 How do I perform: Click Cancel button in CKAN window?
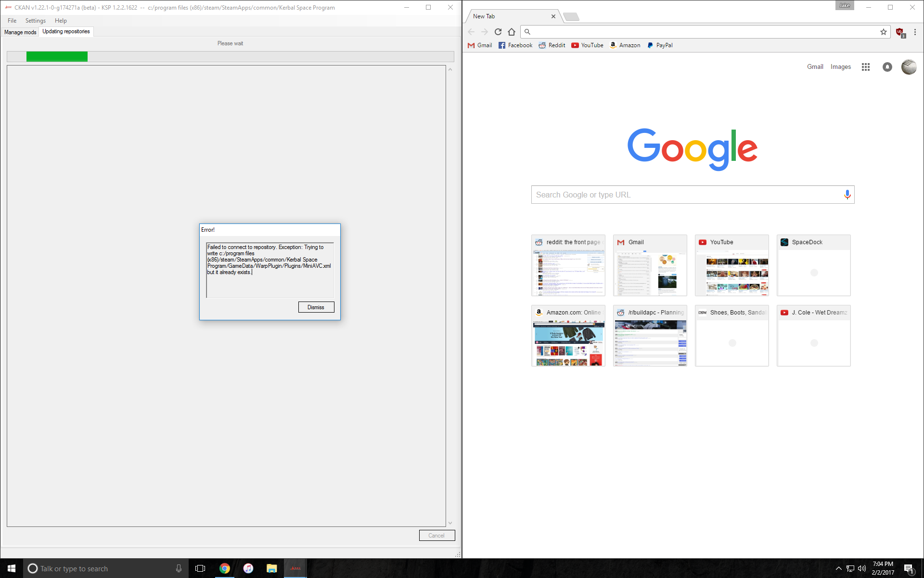436,536
